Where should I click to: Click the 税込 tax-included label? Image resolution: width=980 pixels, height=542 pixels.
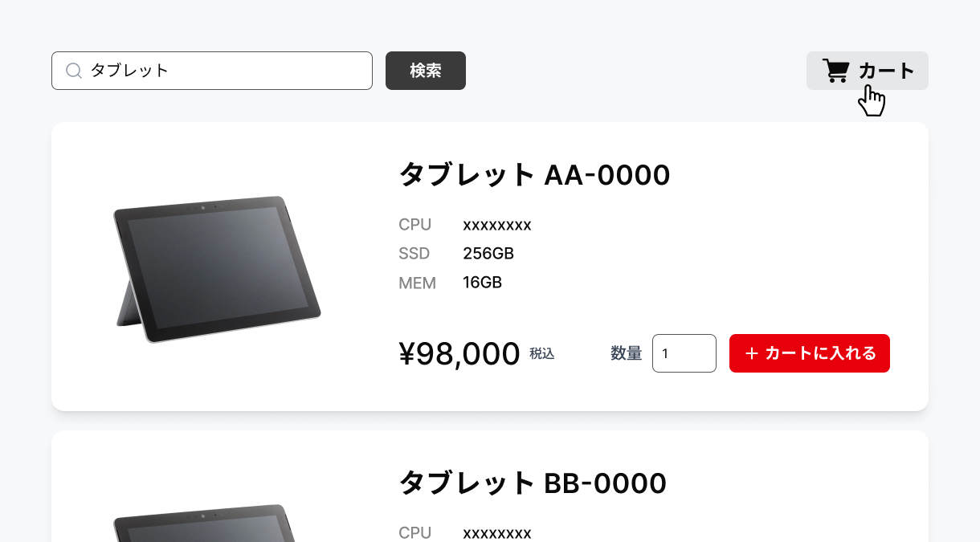[x=542, y=353]
